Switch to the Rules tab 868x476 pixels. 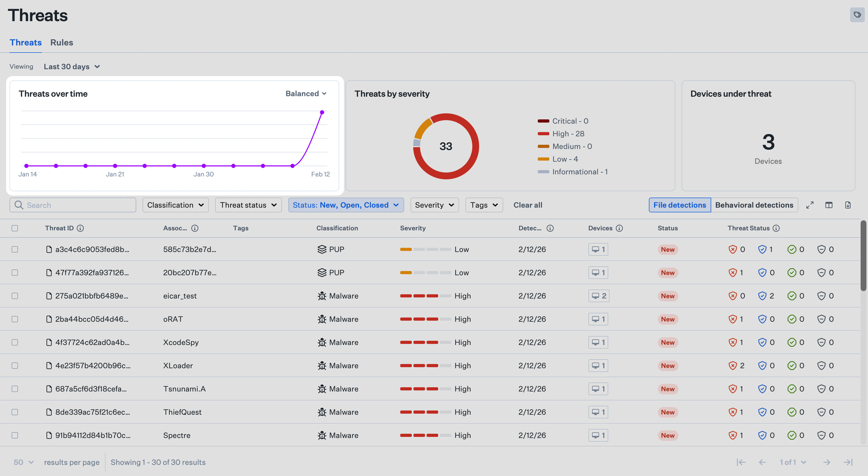click(62, 43)
